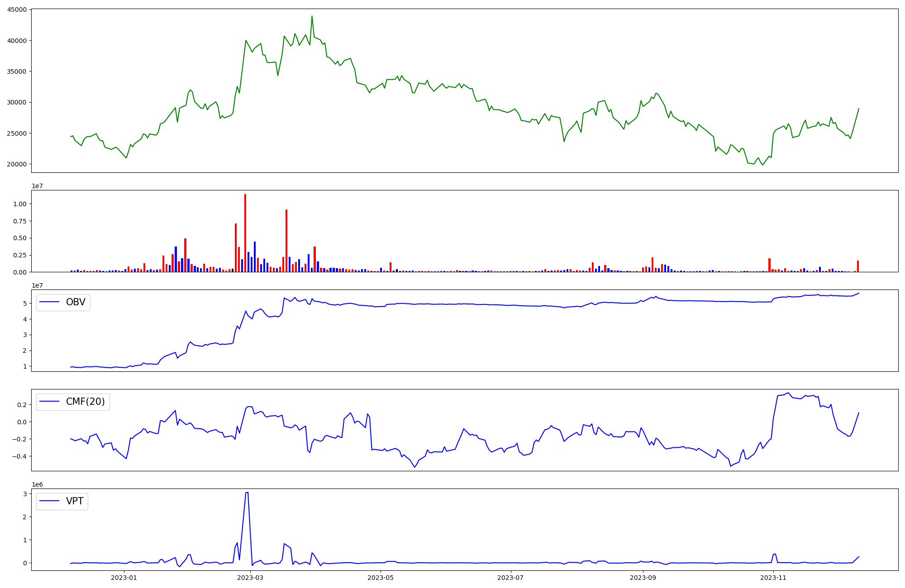Screen dimensions: 905x588
Task: Click the 1e6 exponent label above VPT chart
Action: coord(37,484)
